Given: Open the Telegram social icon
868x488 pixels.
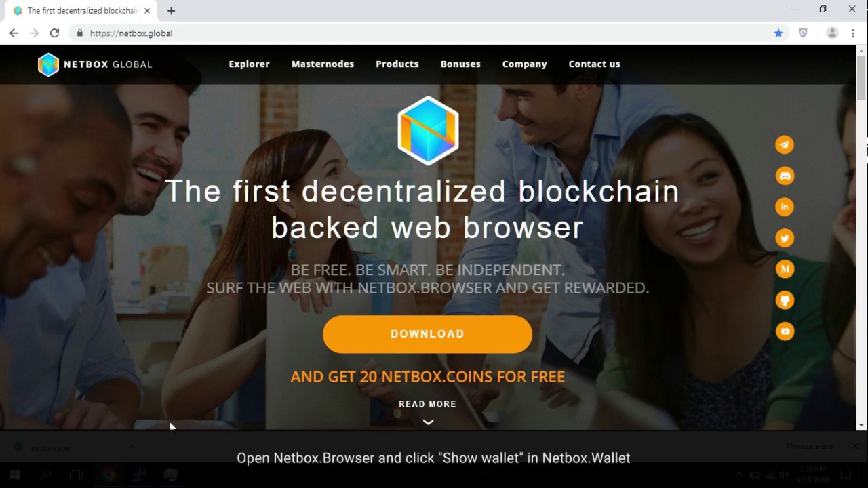Looking at the screenshot, I should (x=785, y=145).
